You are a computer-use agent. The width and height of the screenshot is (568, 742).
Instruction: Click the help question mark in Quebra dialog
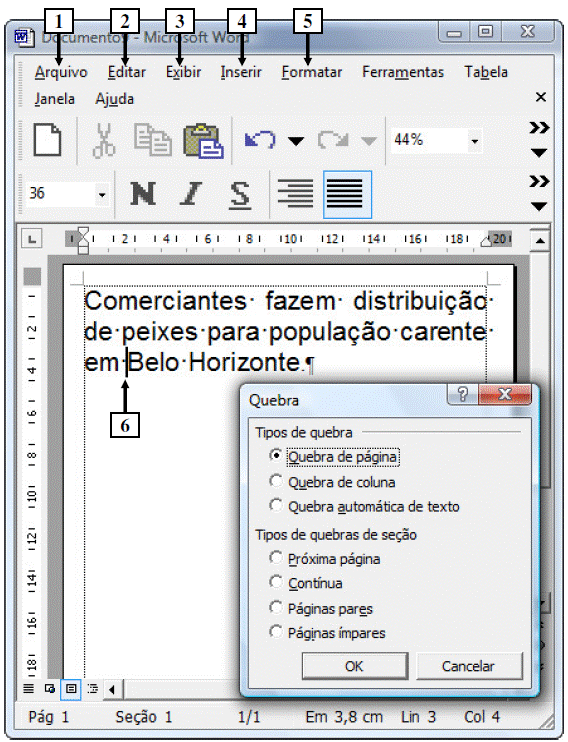tap(463, 394)
